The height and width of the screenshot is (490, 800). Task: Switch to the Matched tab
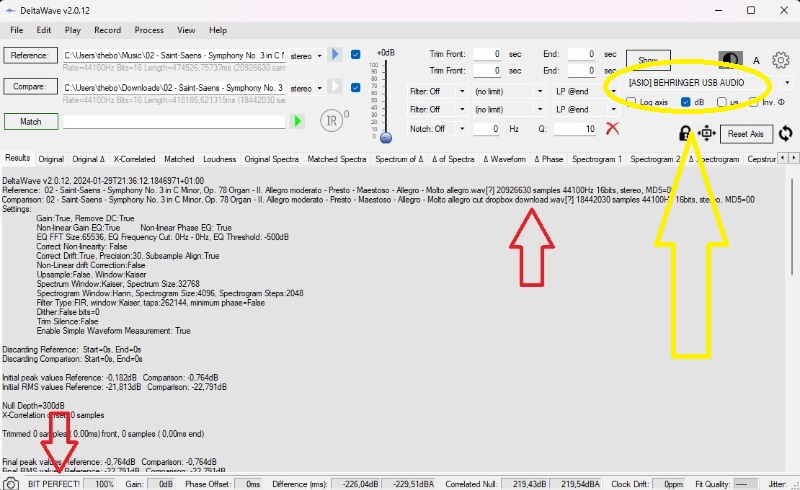click(x=179, y=159)
